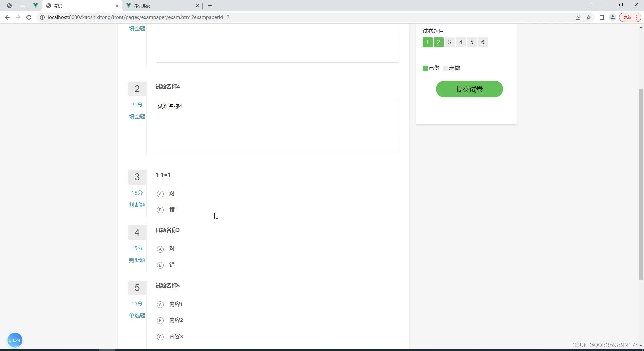Select the 考试 browser tab

(82, 6)
